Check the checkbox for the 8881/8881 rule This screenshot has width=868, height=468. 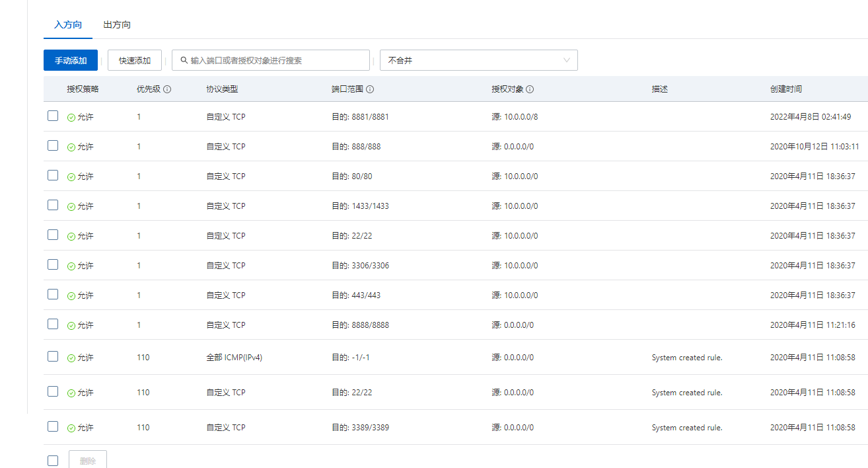click(53, 115)
